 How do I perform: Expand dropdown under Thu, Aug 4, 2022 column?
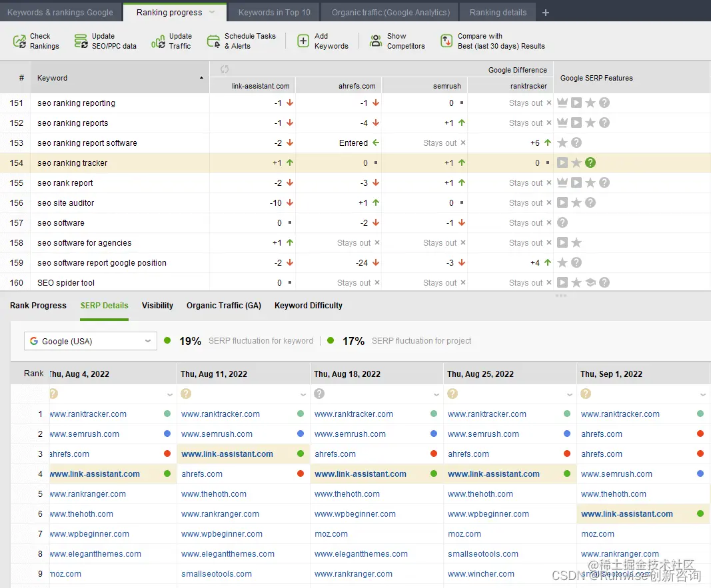pyautogui.click(x=170, y=395)
